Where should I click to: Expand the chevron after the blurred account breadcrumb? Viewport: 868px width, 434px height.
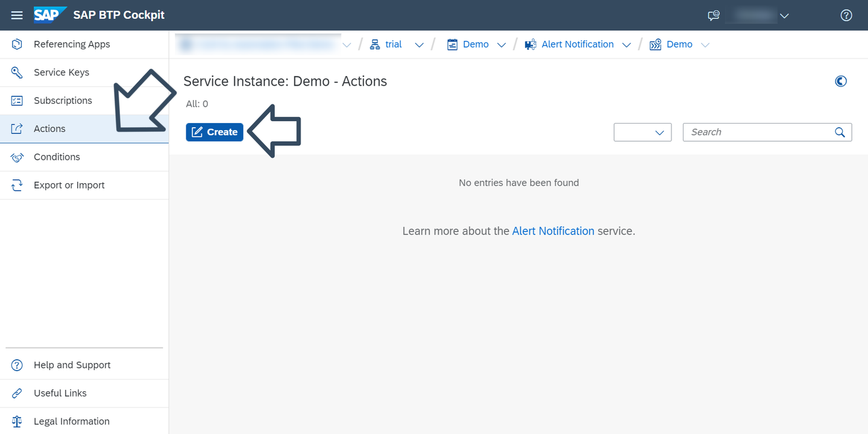click(347, 45)
